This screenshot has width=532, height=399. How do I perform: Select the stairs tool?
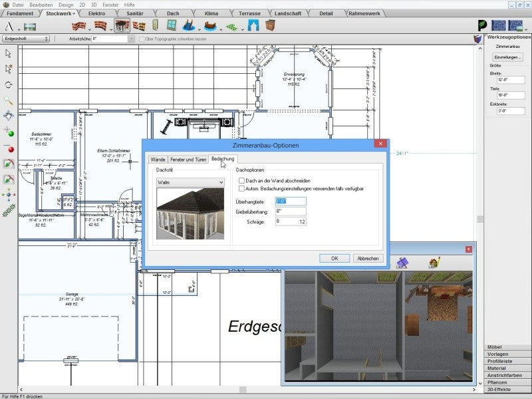[189, 26]
